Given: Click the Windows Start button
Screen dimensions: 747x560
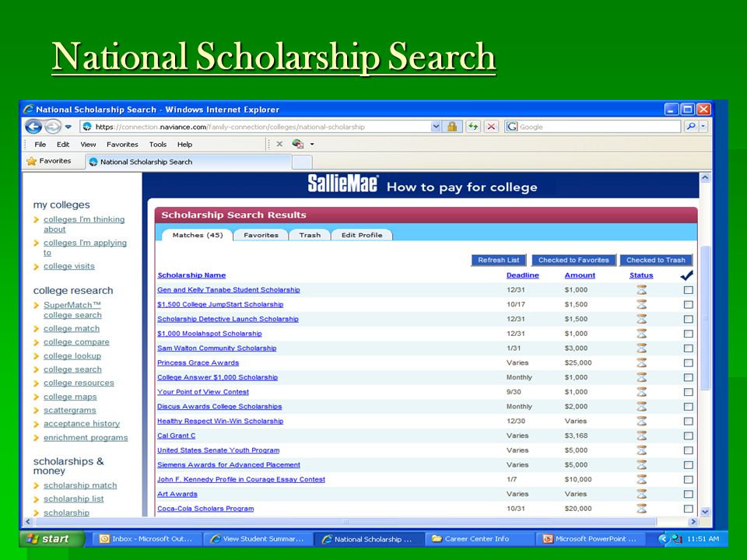Looking at the screenshot, I should [52, 538].
